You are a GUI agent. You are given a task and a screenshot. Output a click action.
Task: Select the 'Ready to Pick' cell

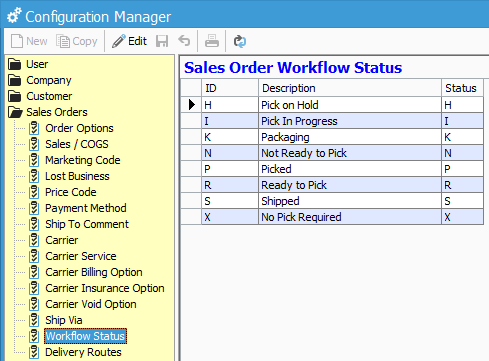click(350, 185)
